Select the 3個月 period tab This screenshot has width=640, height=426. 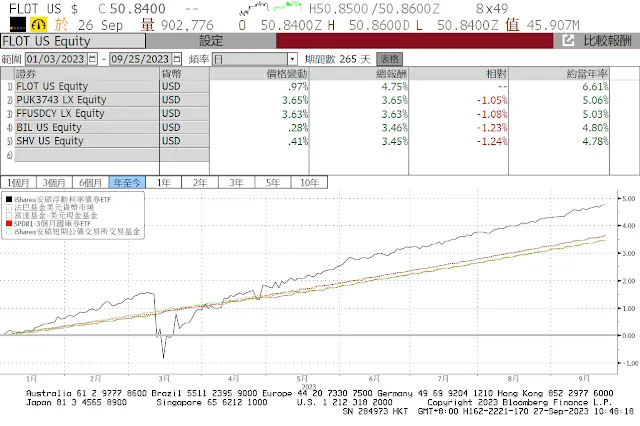tap(54, 182)
